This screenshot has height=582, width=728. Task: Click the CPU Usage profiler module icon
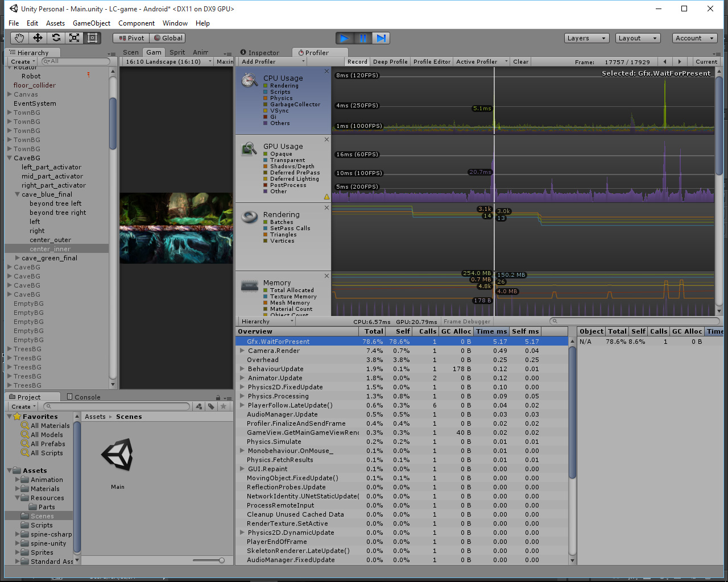point(249,80)
